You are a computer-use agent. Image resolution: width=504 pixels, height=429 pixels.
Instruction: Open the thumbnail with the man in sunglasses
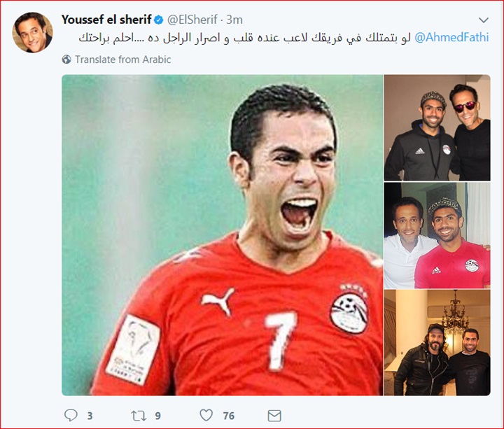click(437, 127)
